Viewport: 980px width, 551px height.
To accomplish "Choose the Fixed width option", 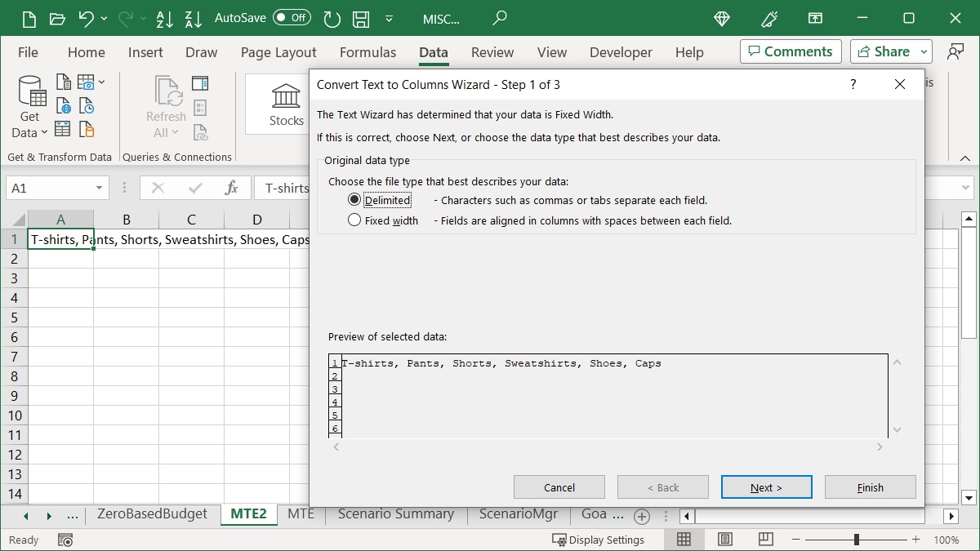I will [x=354, y=220].
